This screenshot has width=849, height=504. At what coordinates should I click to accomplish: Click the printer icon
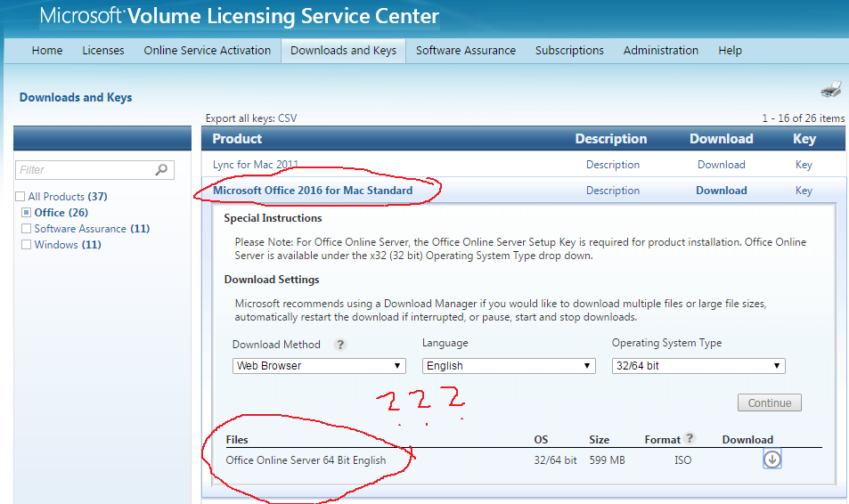[x=831, y=89]
